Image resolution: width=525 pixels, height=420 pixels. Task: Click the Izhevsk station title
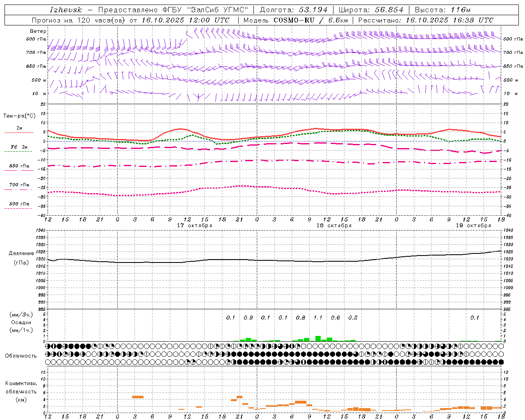[x=66, y=10]
